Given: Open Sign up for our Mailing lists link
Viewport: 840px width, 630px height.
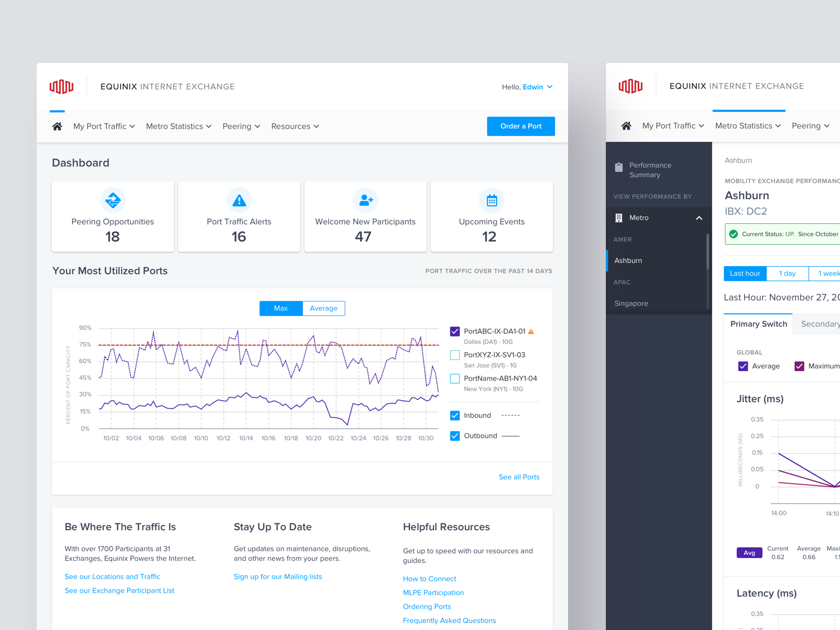Looking at the screenshot, I should [278, 576].
